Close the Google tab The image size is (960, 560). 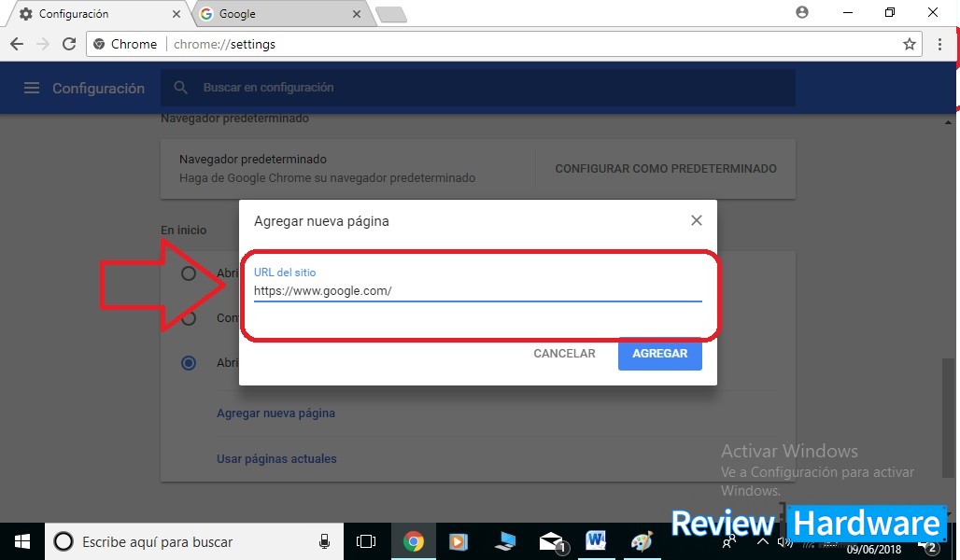[357, 13]
